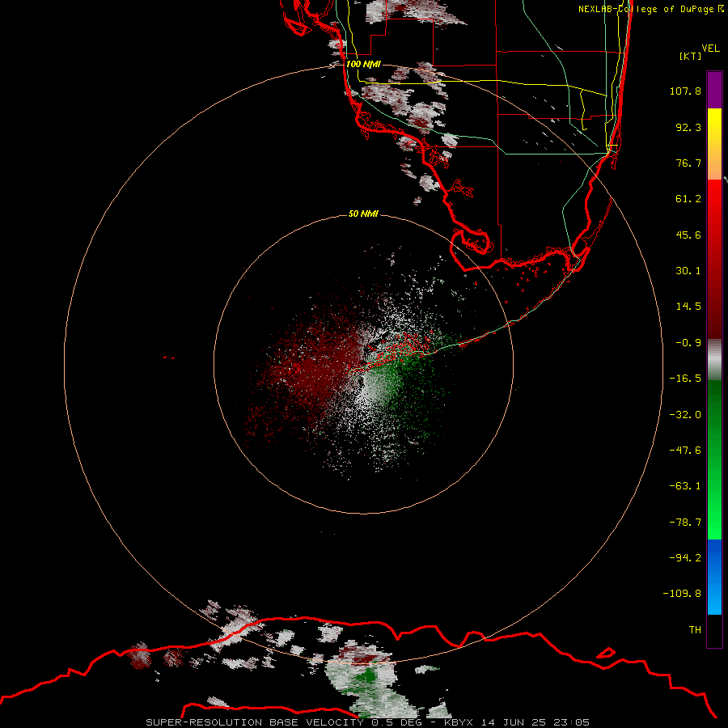The width and height of the screenshot is (728, 728).
Task: Click the 14.5 velocity scale value
Action: pyautogui.click(x=688, y=307)
